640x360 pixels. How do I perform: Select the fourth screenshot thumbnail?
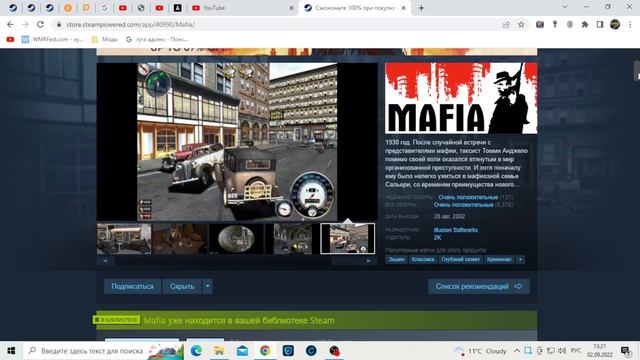pyautogui.click(x=292, y=239)
